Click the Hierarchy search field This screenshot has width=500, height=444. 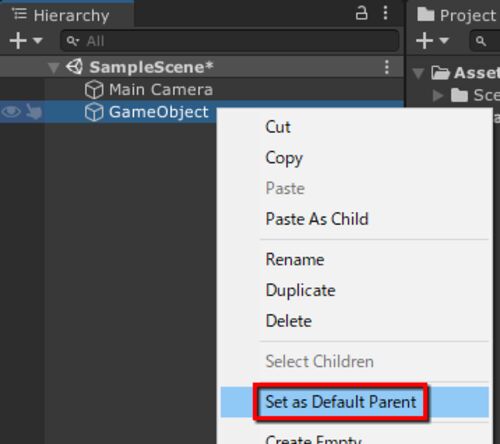pos(229,41)
